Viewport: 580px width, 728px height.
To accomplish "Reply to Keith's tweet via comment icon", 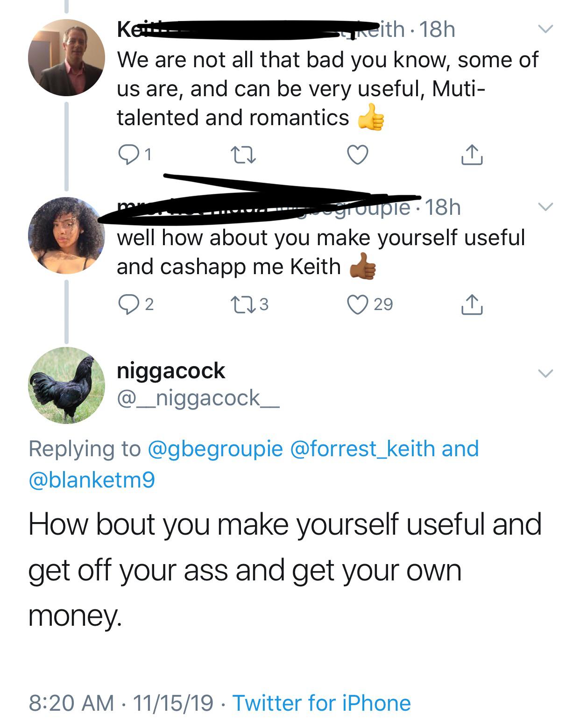I will tap(127, 155).
